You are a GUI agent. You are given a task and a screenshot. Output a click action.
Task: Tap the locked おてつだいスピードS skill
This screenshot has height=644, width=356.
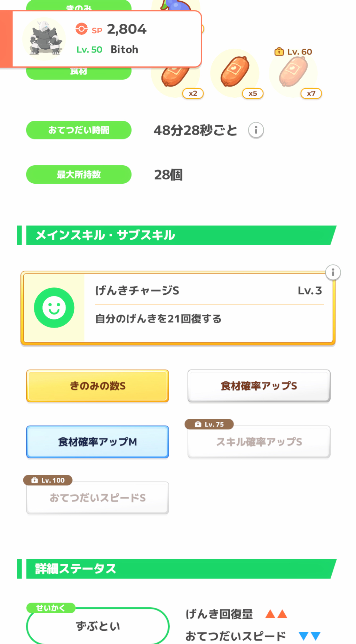point(97,498)
